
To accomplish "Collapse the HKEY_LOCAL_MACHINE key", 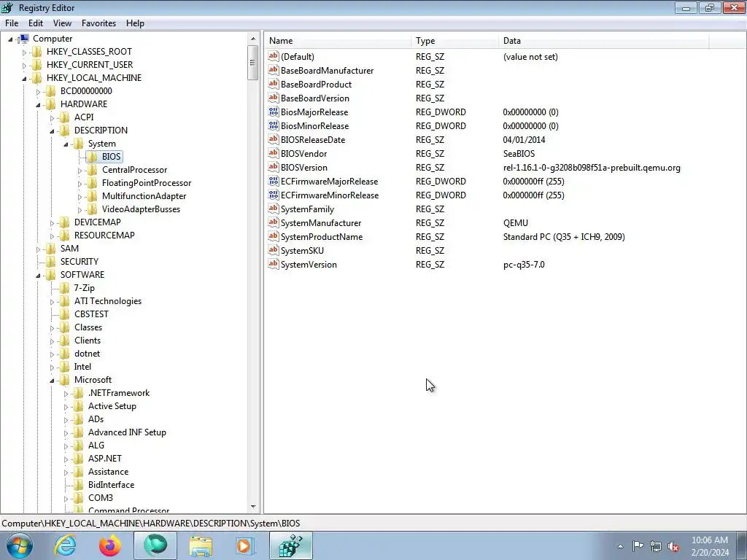I will tap(24, 78).
